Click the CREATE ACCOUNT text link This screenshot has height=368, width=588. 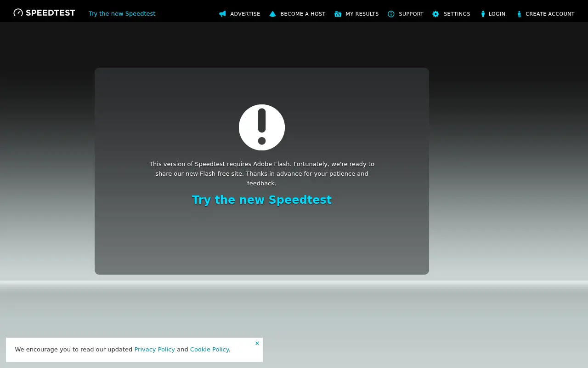coord(550,14)
